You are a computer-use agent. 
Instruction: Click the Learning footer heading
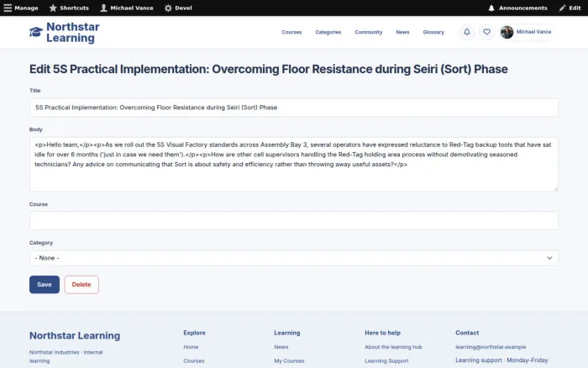pos(287,333)
